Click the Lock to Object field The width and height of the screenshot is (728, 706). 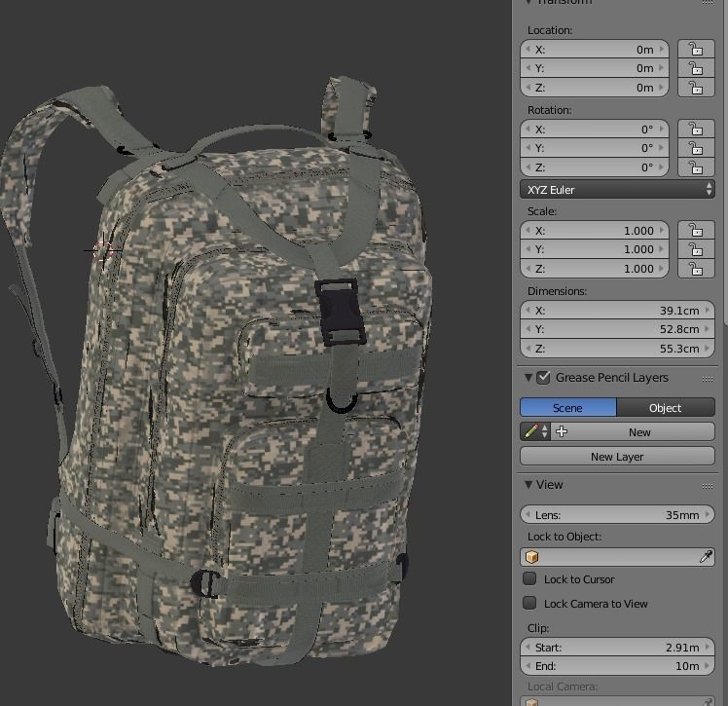(x=617, y=556)
